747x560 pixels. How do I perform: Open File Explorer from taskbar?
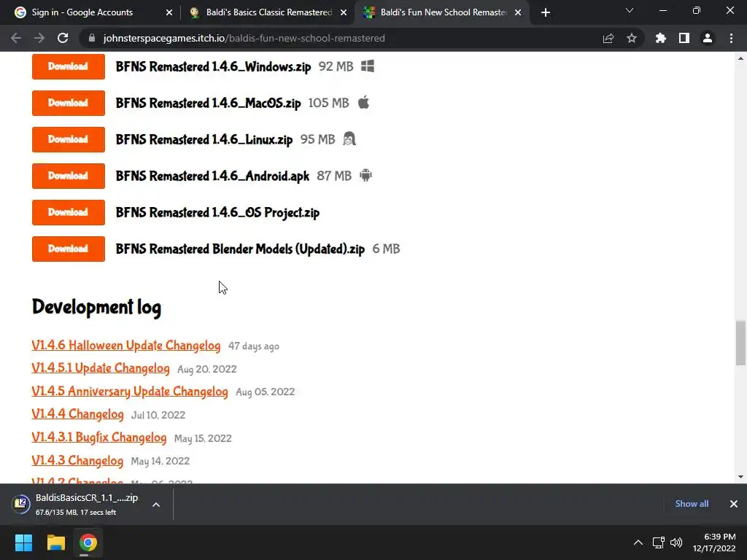[55, 542]
